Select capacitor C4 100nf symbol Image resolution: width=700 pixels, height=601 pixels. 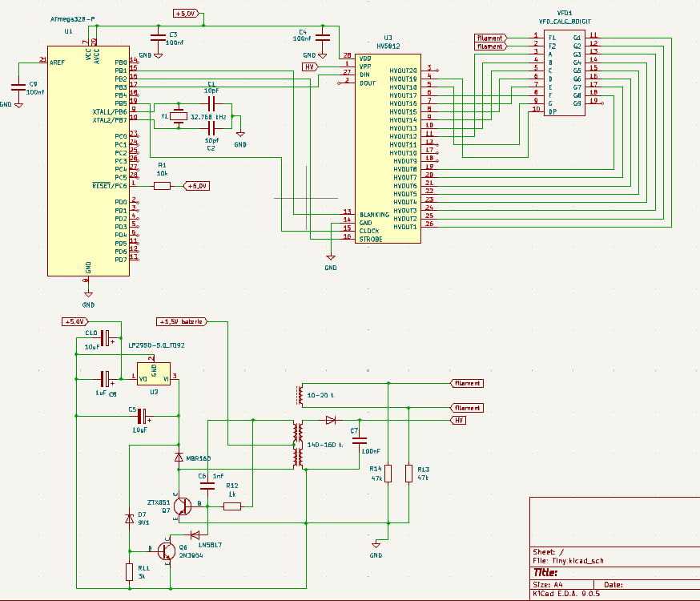tap(323, 38)
